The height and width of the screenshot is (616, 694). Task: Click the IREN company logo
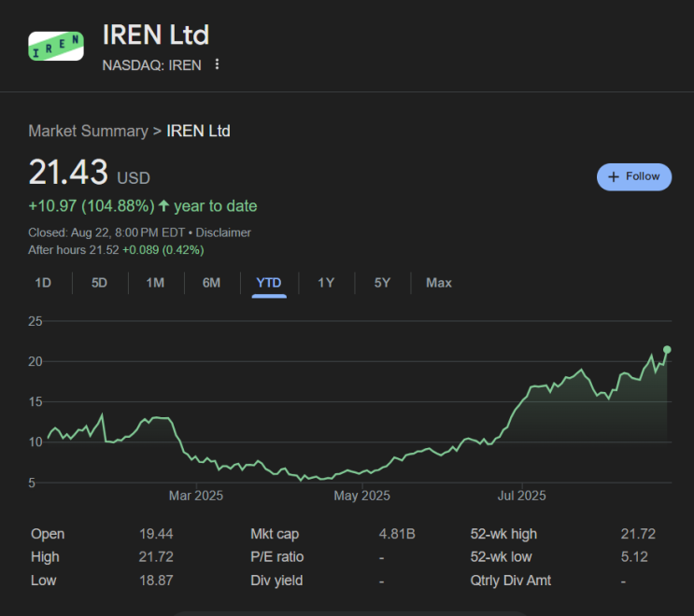(56, 46)
